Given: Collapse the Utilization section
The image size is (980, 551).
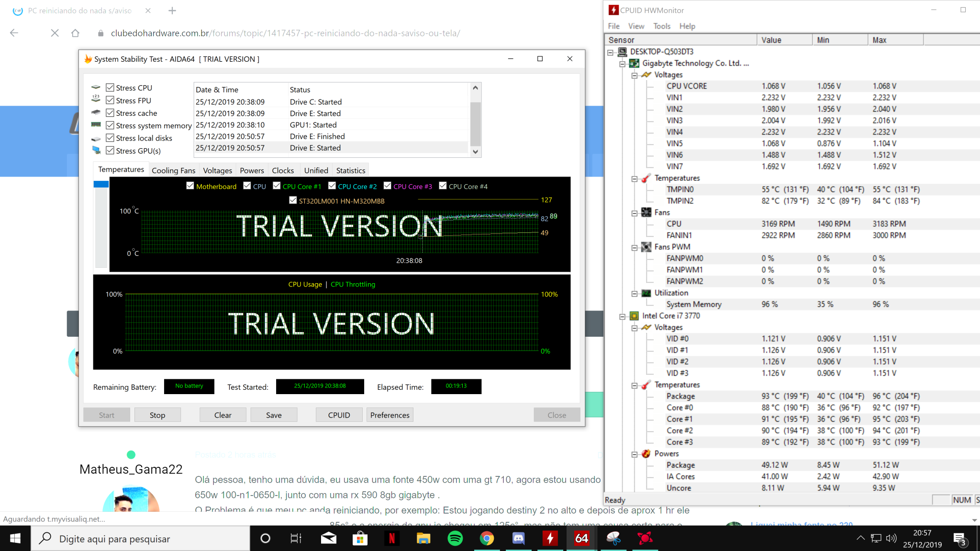Looking at the screenshot, I should pyautogui.click(x=635, y=293).
